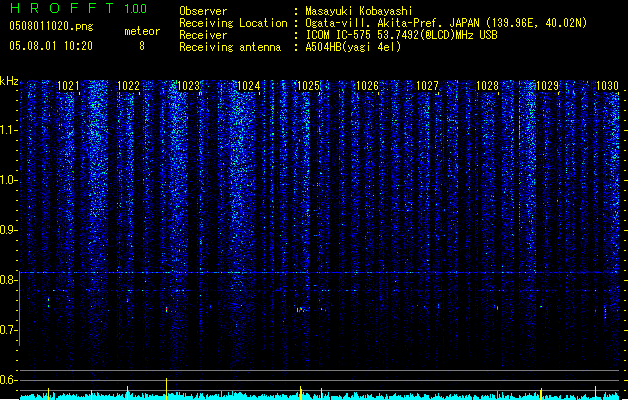Screen dimensions: 629x400
Task: Click the 1.0 frequency axis label
Action: (x=9, y=180)
